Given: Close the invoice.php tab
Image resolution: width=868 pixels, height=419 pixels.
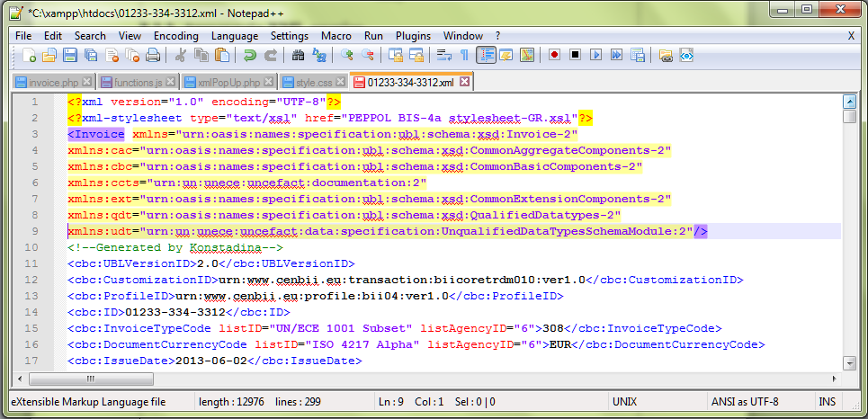Looking at the screenshot, I should coord(86,83).
